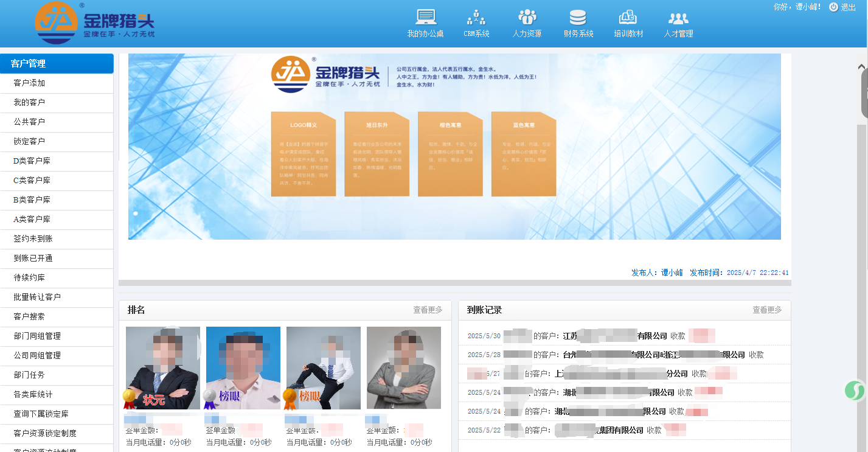Screen dimensions: 868x452
Task: Select 各类库统计 in sidebar
Action: click(33, 395)
